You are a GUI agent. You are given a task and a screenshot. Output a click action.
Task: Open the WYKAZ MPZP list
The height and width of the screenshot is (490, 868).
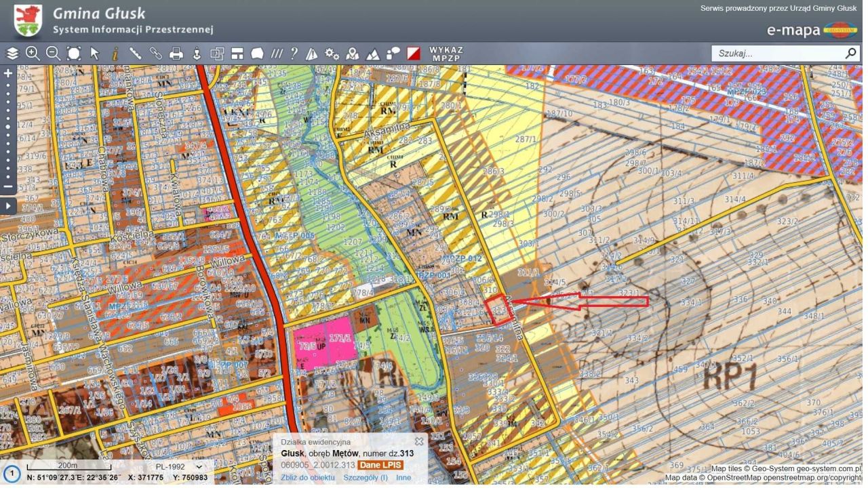click(x=446, y=54)
